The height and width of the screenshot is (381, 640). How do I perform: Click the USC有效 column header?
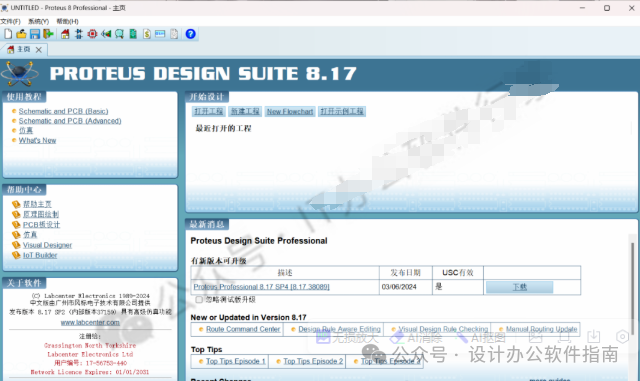458,273
